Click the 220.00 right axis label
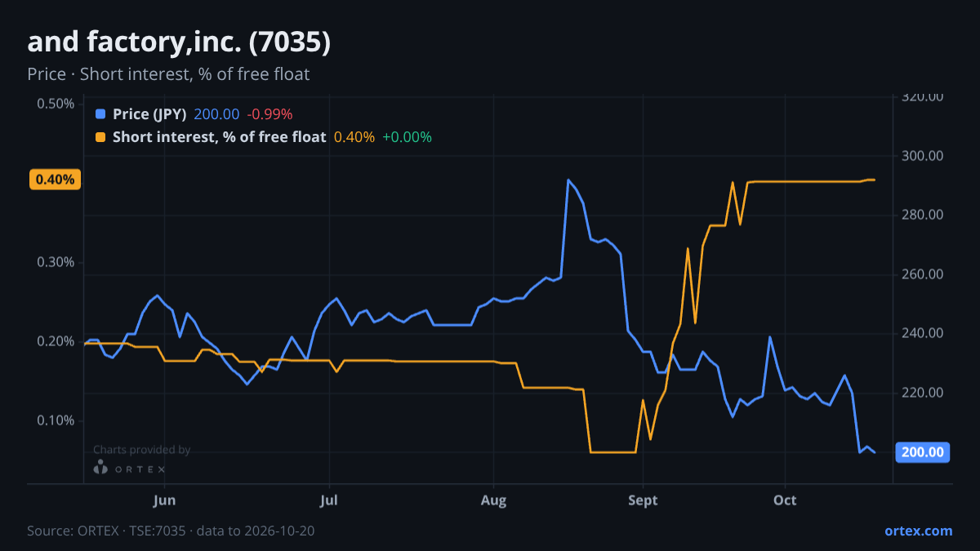The image size is (980, 551). tap(923, 393)
